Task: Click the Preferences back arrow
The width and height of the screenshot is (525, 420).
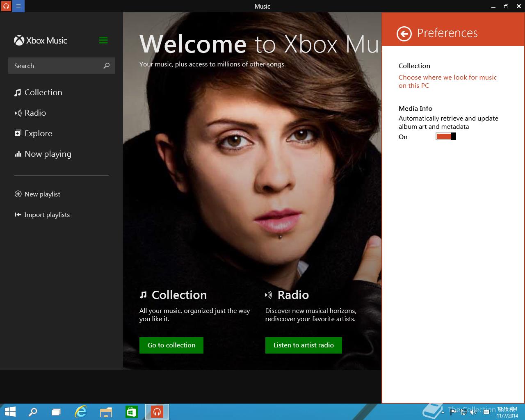Action: point(404,34)
